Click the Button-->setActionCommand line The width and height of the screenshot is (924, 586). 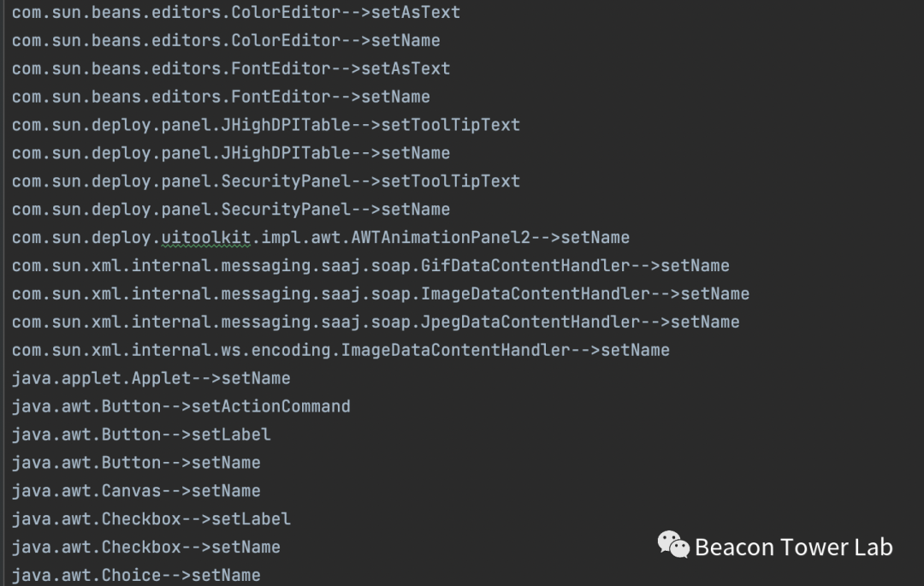181,406
